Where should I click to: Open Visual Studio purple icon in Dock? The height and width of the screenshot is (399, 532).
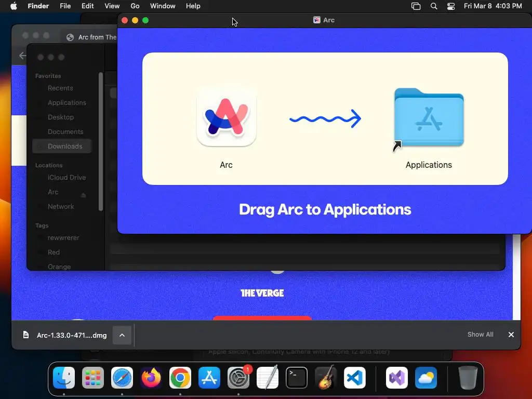(397, 378)
